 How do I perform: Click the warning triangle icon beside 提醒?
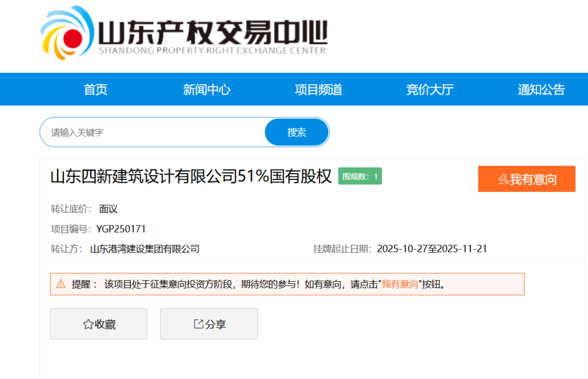click(61, 284)
